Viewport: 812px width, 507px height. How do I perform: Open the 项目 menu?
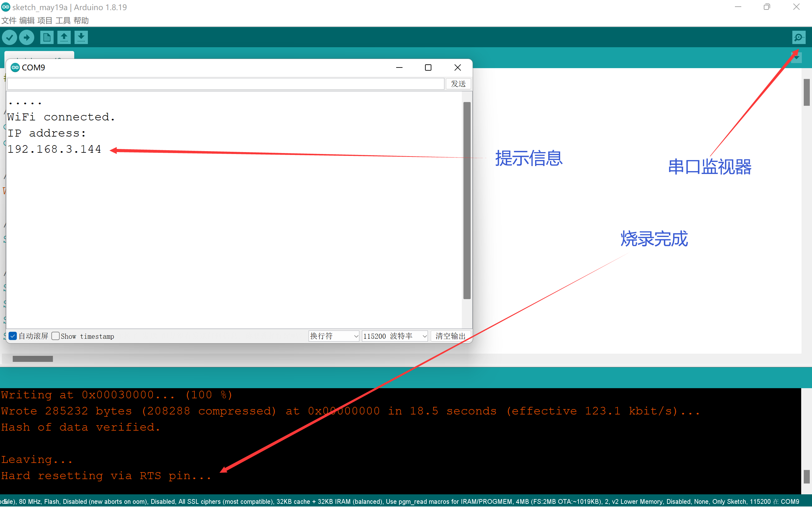[x=45, y=21]
